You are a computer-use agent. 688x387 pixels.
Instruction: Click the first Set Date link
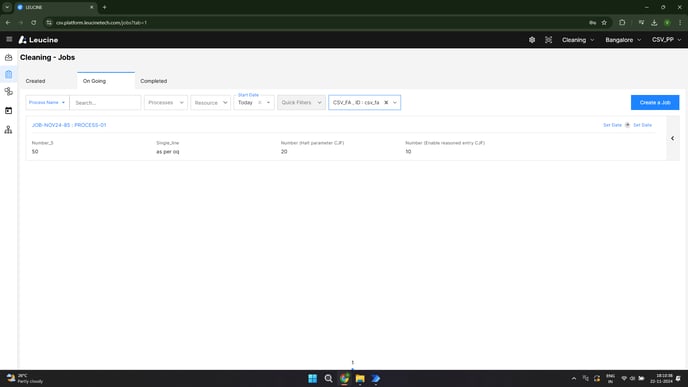point(612,125)
